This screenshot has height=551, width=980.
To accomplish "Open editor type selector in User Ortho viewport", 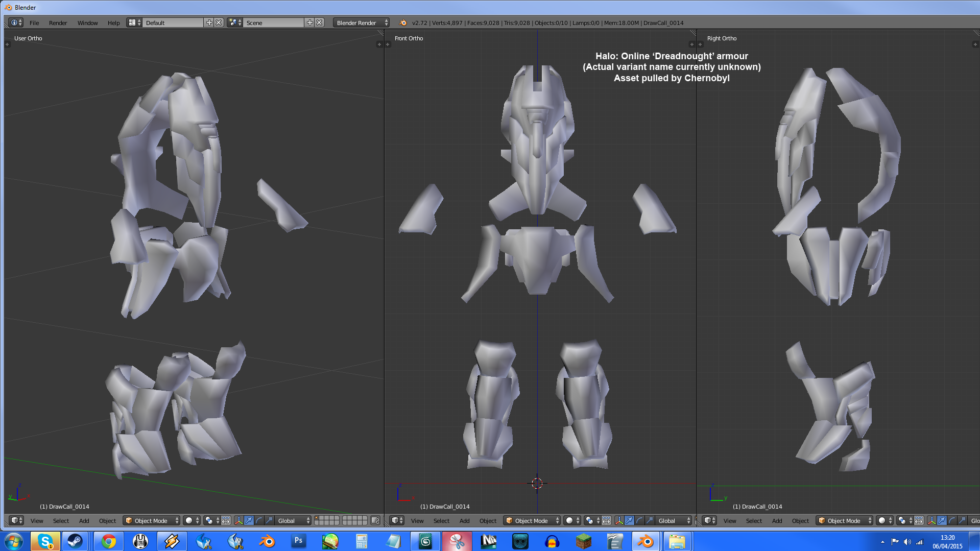I will [16, 520].
